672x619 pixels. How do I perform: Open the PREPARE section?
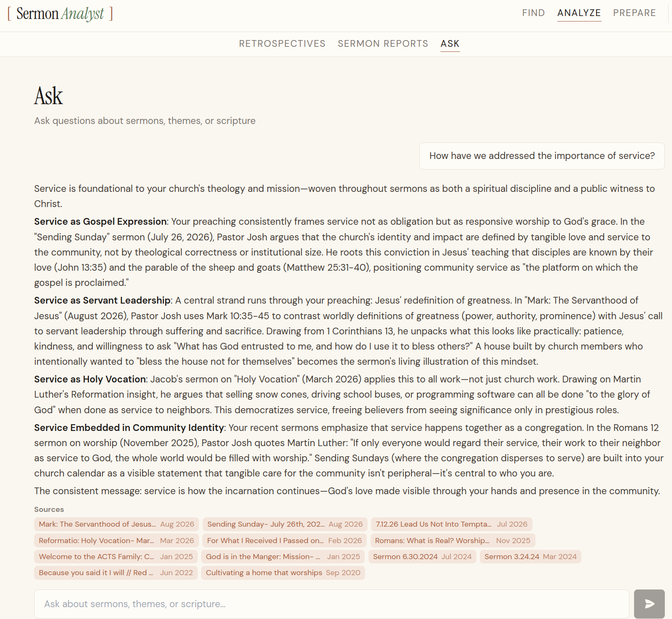click(x=634, y=13)
